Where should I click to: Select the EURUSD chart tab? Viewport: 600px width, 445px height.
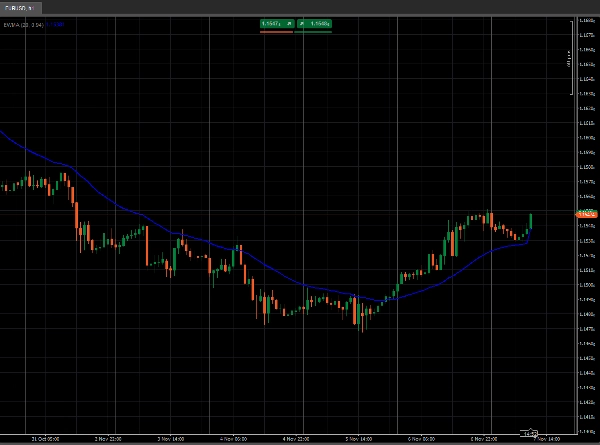[20, 7]
